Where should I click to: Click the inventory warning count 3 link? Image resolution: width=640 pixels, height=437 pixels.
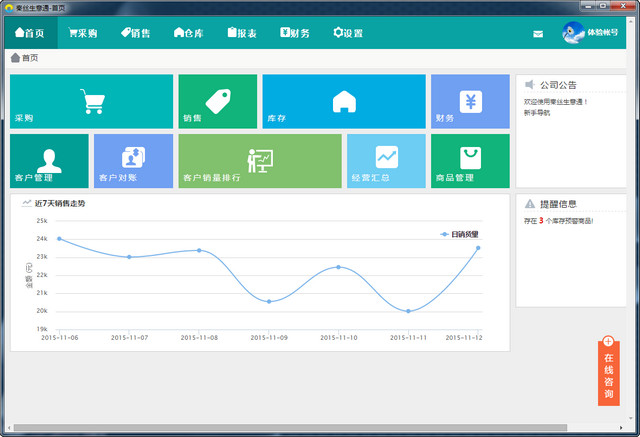(x=541, y=221)
